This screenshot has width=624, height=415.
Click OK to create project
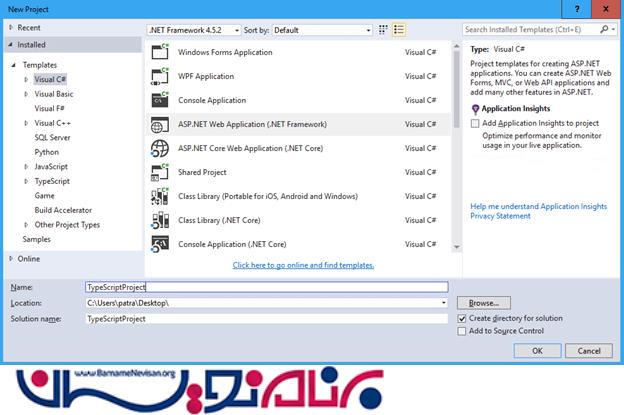point(537,351)
